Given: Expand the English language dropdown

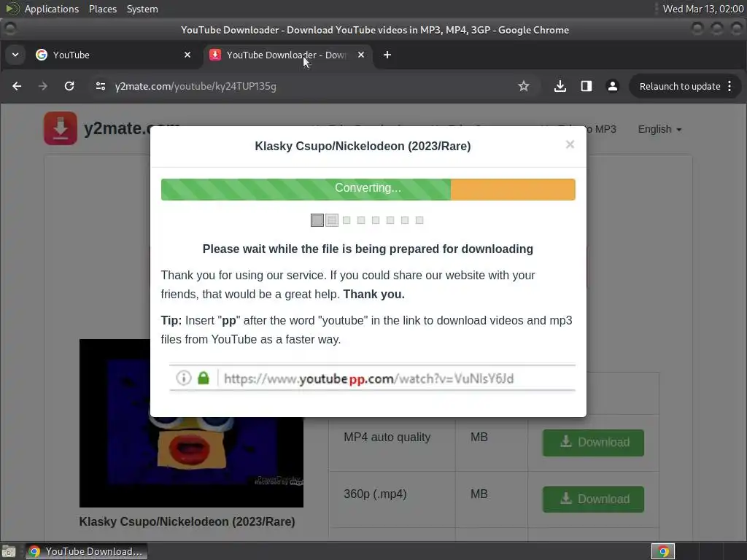Looking at the screenshot, I should click(659, 129).
